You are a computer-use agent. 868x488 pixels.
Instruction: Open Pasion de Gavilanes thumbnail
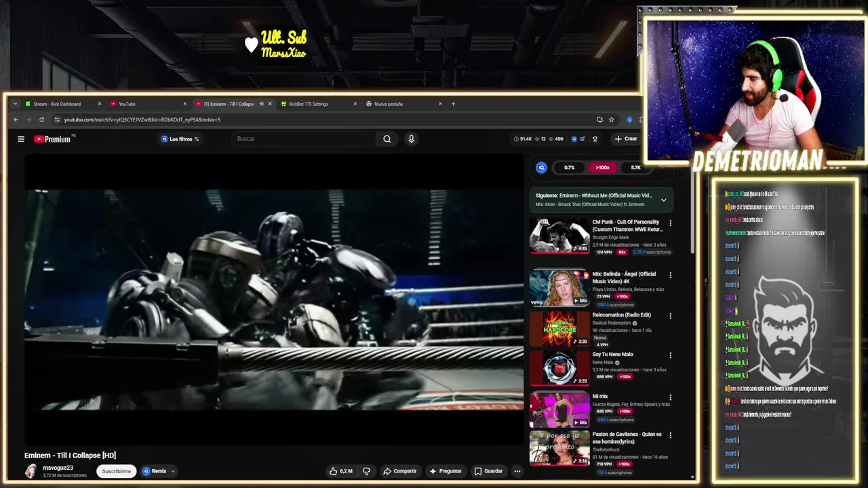559,448
